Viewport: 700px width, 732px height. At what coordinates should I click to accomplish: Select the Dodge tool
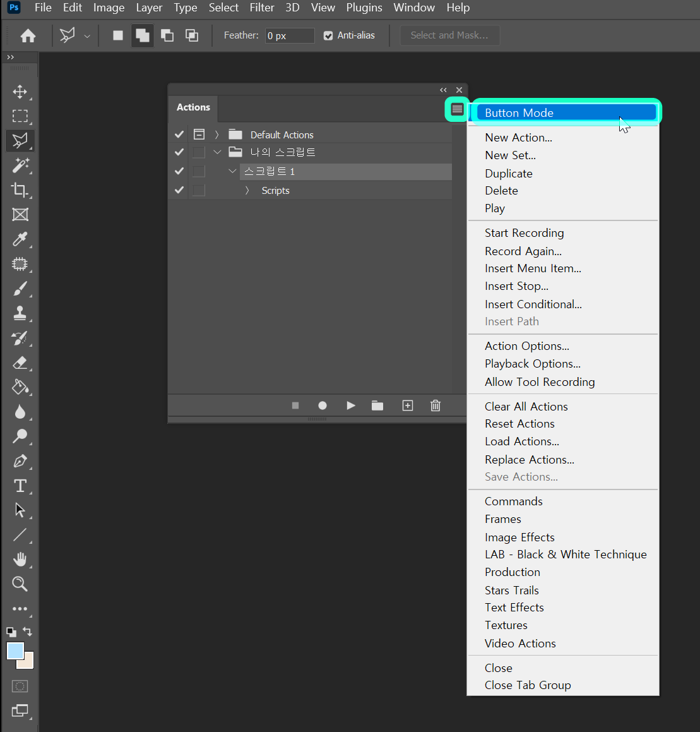(x=20, y=436)
